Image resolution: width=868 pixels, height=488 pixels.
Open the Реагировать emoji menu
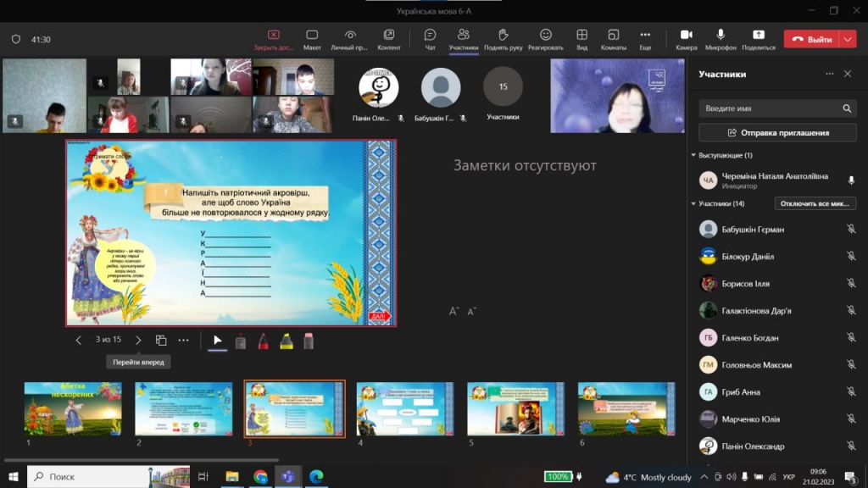click(x=546, y=39)
